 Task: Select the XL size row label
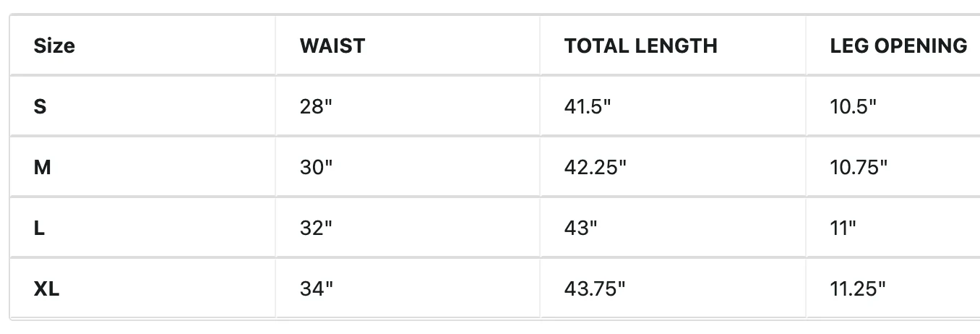pyautogui.click(x=47, y=289)
